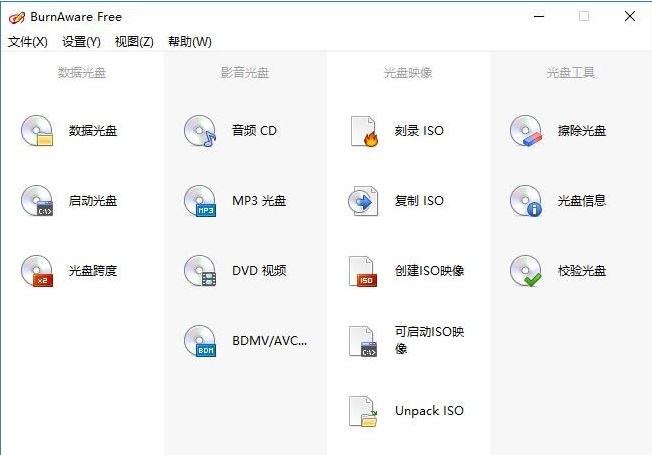The width and height of the screenshot is (652, 455).
Task: Launch the 数据光盘 project label
Action: 93,131
